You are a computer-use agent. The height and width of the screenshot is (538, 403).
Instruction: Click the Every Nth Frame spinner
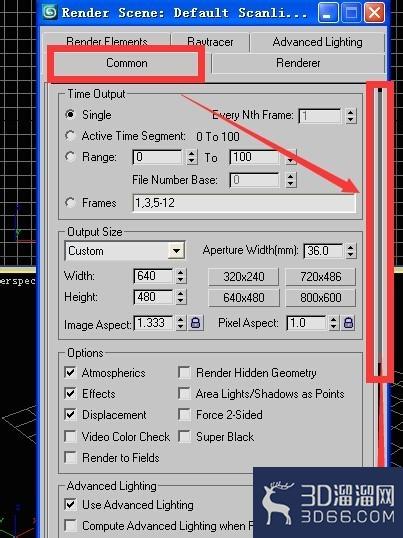350,116
